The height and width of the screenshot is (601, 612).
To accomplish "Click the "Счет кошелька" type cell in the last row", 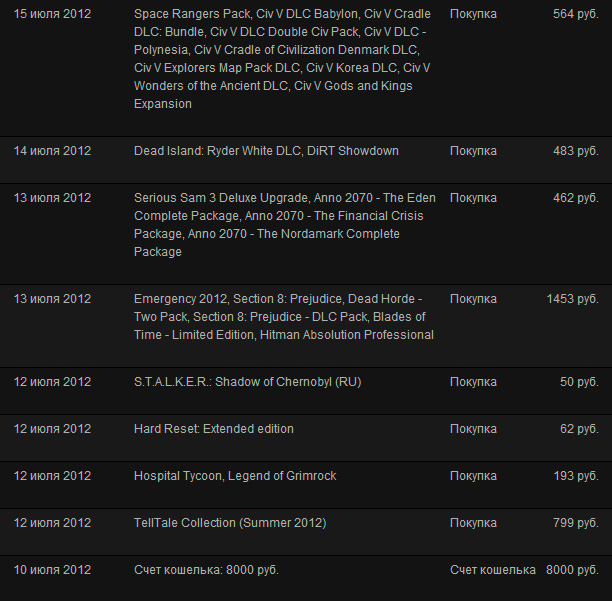I will click(492, 570).
